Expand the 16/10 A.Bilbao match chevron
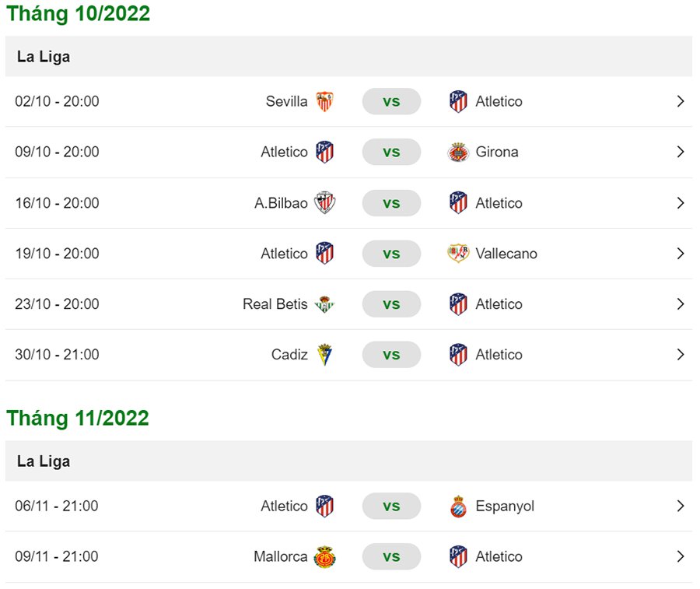 coord(681,203)
